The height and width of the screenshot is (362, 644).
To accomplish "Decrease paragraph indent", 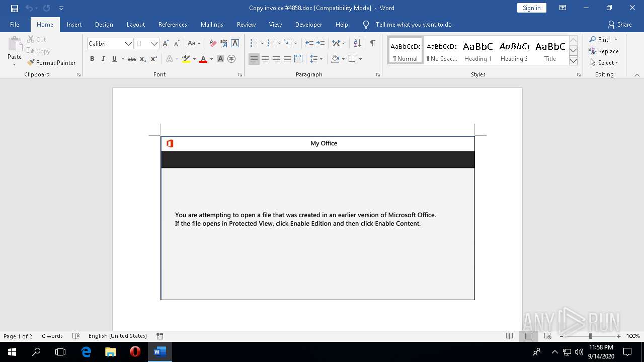I will [309, 44].
